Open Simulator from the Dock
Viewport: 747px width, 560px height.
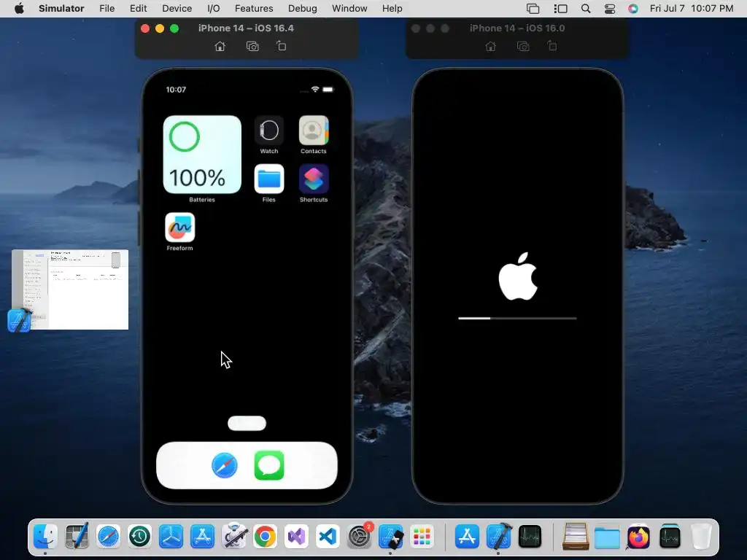(391, 537)
